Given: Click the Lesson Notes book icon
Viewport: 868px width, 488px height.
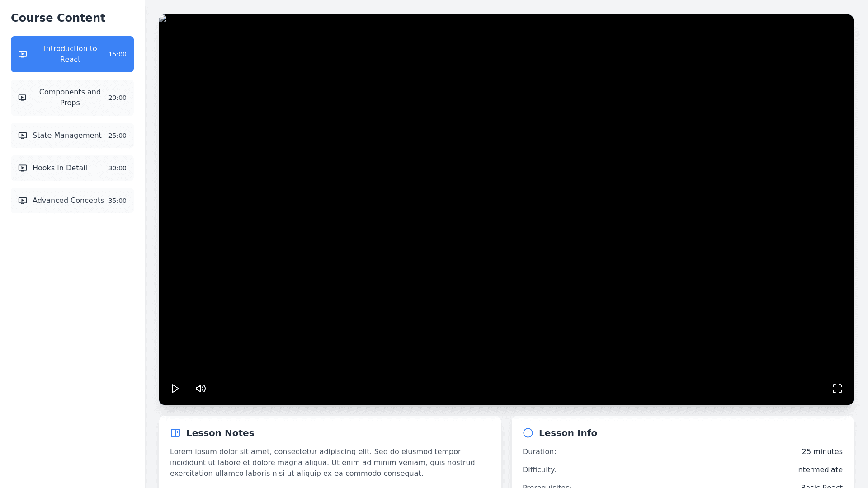Looking at the screenshot, I should (175, 433).
